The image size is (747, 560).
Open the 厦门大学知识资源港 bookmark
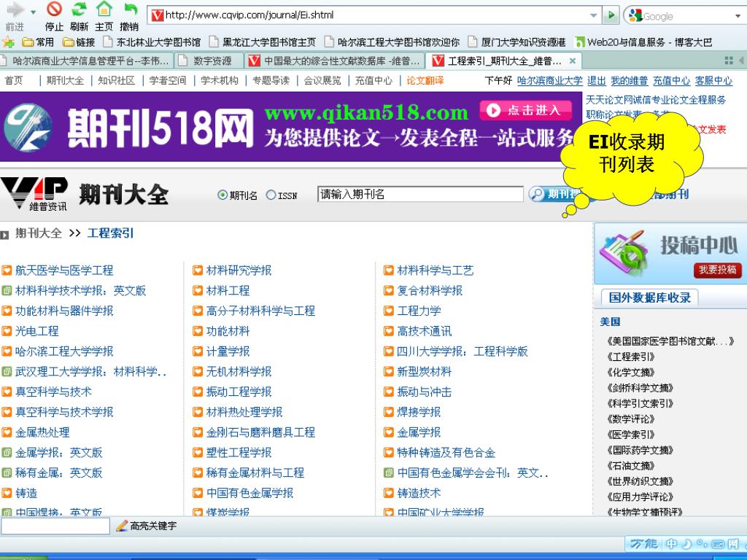click(517, 42)
